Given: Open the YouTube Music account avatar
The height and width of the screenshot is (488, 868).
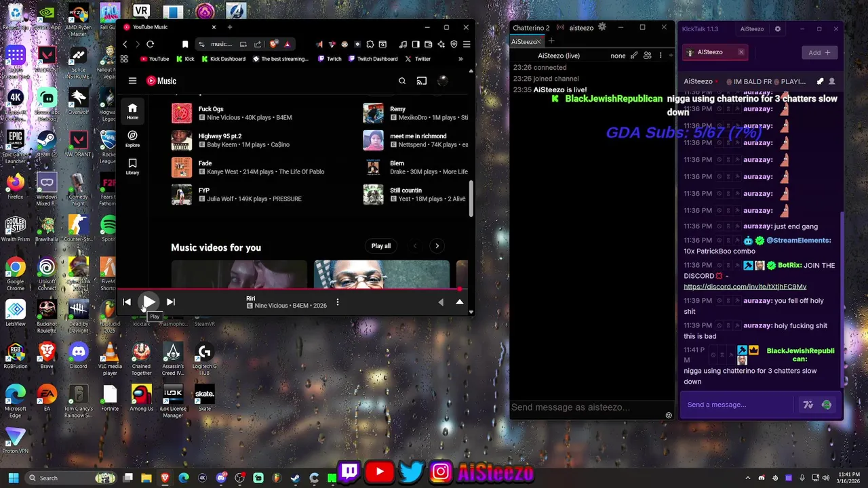Looking at the screenshot, I should click(x=443, y=81).
